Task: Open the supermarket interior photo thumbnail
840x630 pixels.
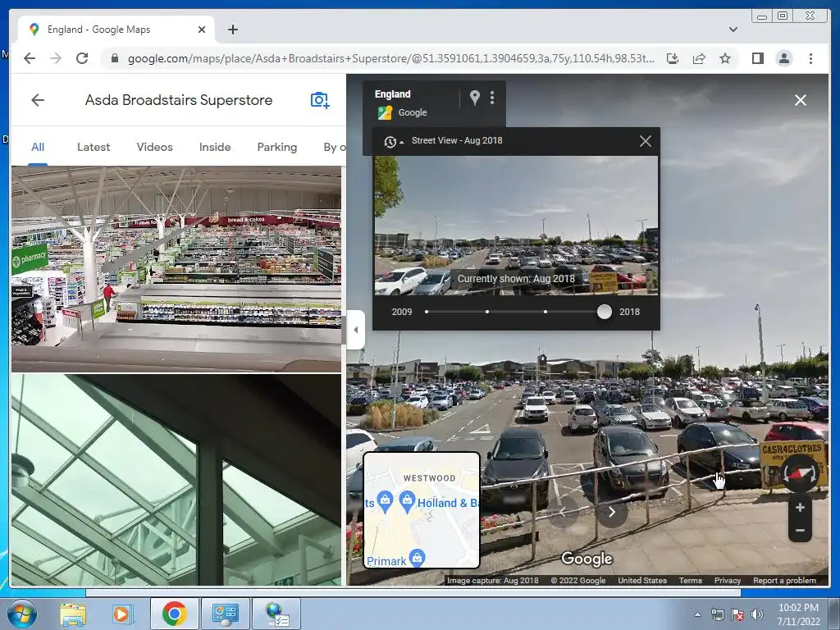Action: pos(176,269)
